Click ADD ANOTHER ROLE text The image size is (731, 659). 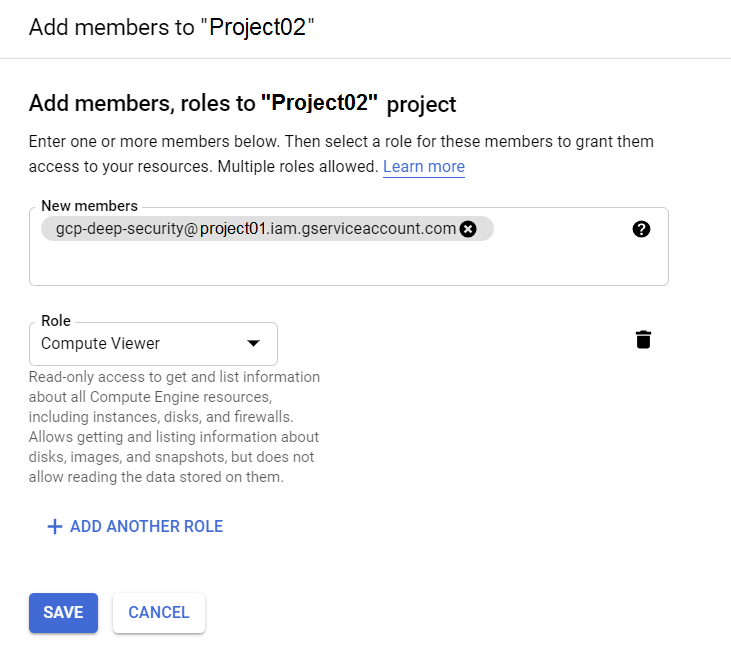[146, 526]
